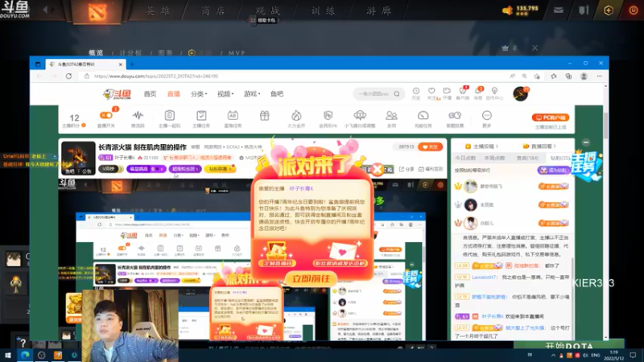Click the PC客户端 orange button

pos(551,117)
